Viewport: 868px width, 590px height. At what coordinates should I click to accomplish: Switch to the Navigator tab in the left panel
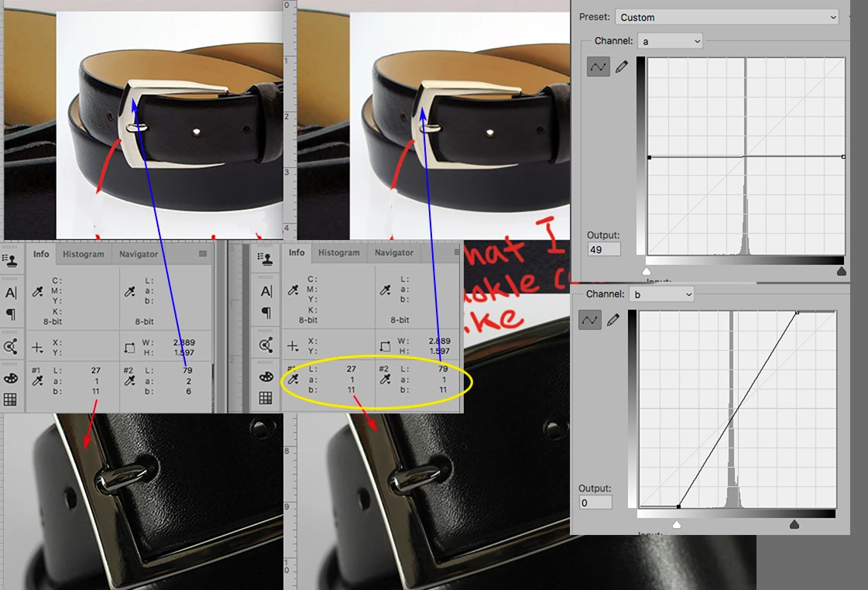point(139,254)
